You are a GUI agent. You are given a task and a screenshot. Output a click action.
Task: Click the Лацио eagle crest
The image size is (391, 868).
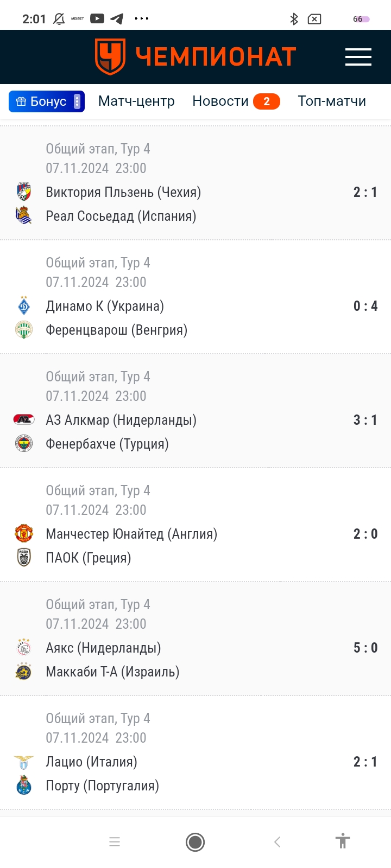pyautogui.click(x=24, y=762)
